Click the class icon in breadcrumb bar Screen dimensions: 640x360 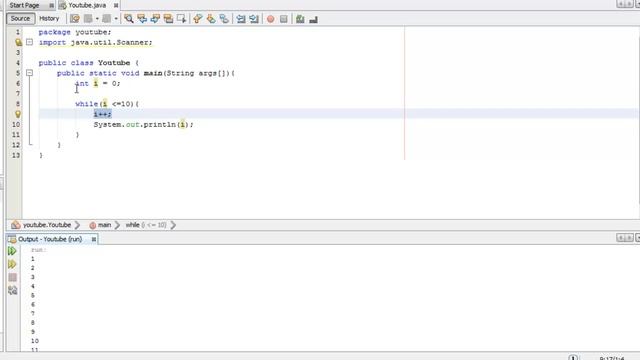pos(16,225)
